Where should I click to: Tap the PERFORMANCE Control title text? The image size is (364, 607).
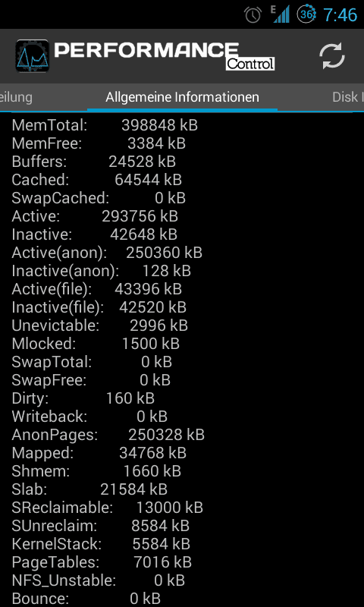[x=165, y=56]
